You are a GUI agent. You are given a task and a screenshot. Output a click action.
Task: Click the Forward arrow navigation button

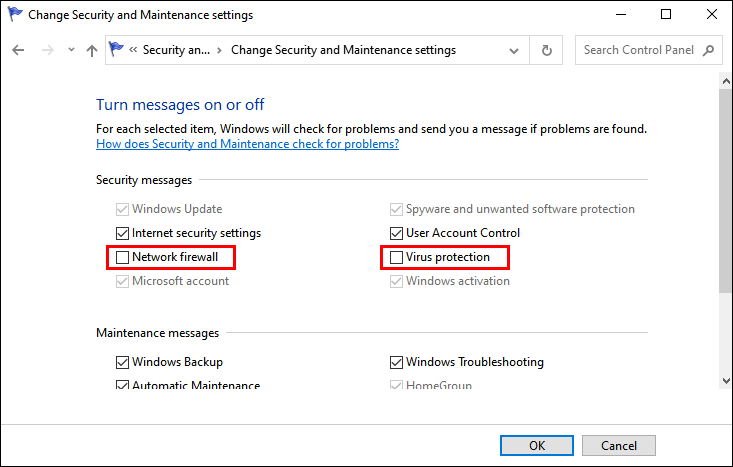[x=45, y=50]
